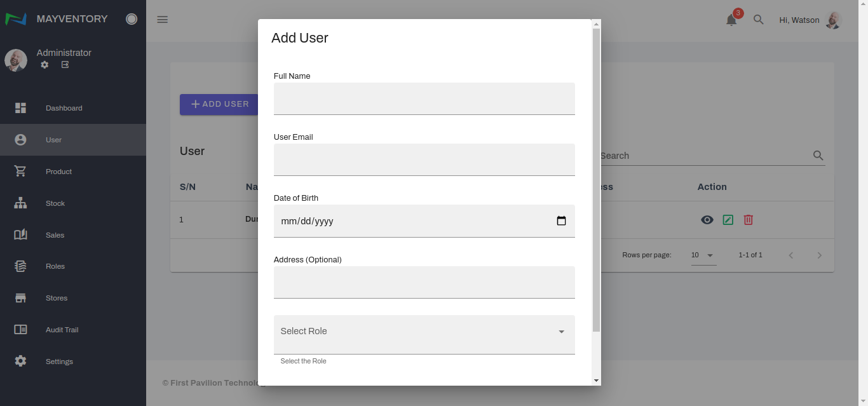Click the red delete trash icon
The width and height of the screenshot is (868, 406).
(749, 220)
